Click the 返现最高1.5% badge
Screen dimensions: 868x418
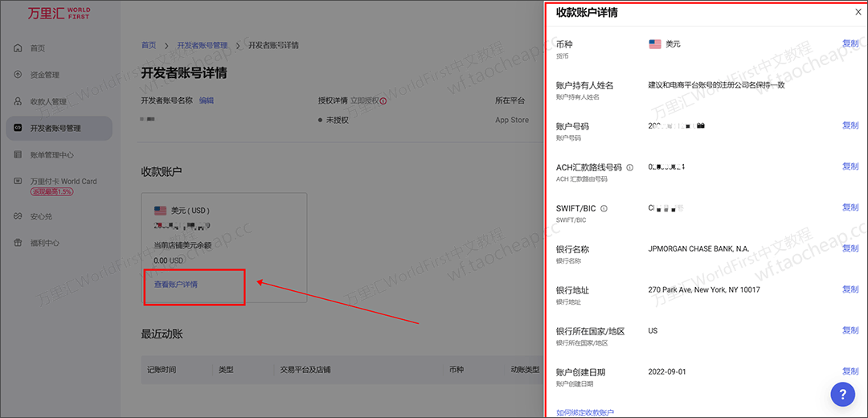[52, 191]
